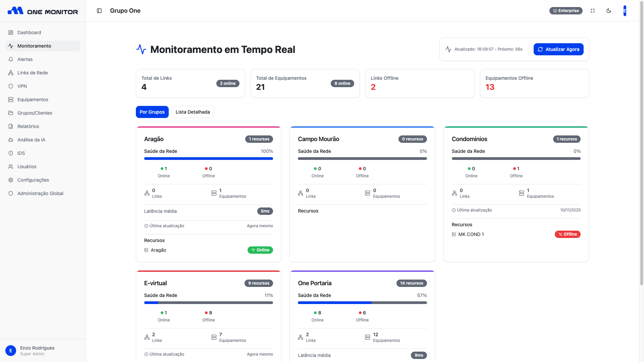Image resolution: width=644 pixels, height=362 pixels.
Task: Select the Lista Detalhada tab
Action: [193, 112]
